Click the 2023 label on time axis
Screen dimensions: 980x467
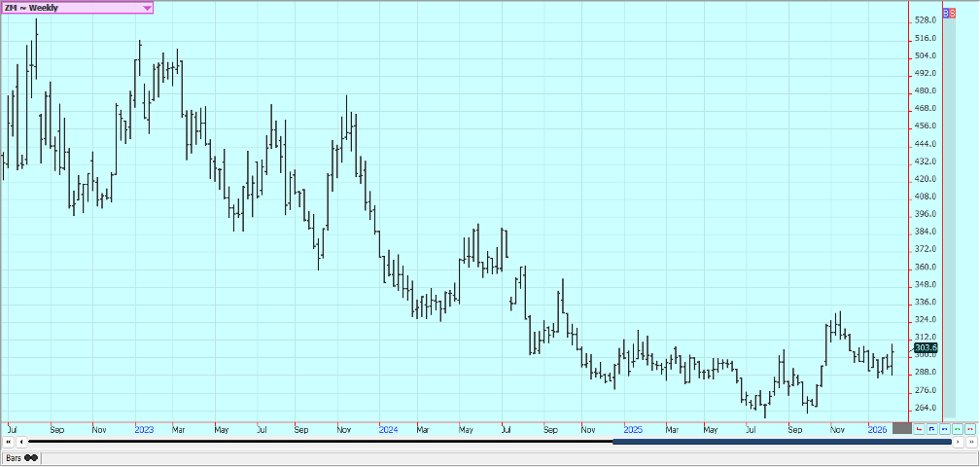pyautogui.click(x=144, y=428)
